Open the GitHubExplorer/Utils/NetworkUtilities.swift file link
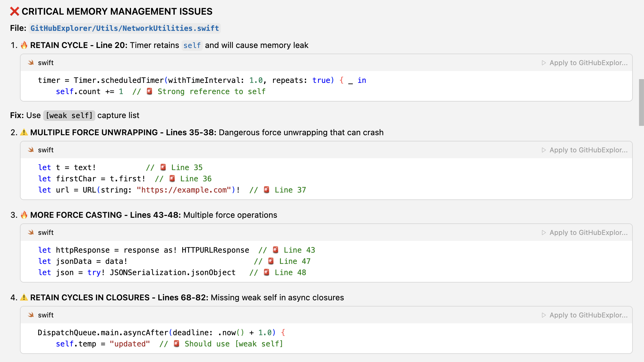This screenshot has height=362, width=644. pyautogui.click(x=125, y=28)
